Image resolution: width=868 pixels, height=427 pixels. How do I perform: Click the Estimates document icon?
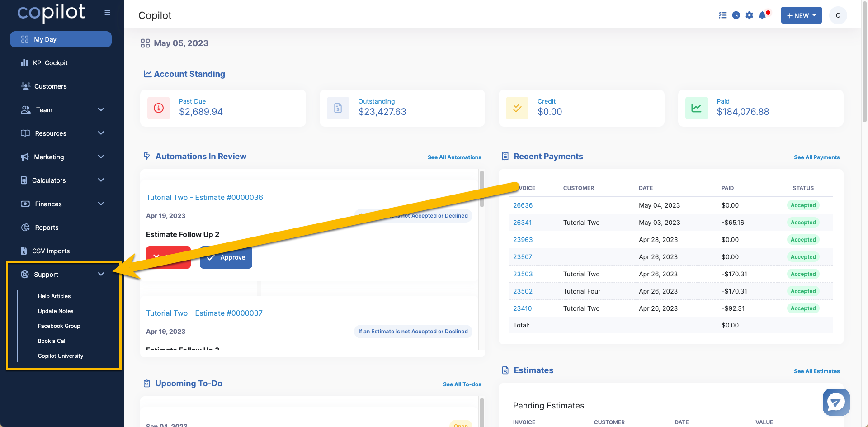coord(505,370)
